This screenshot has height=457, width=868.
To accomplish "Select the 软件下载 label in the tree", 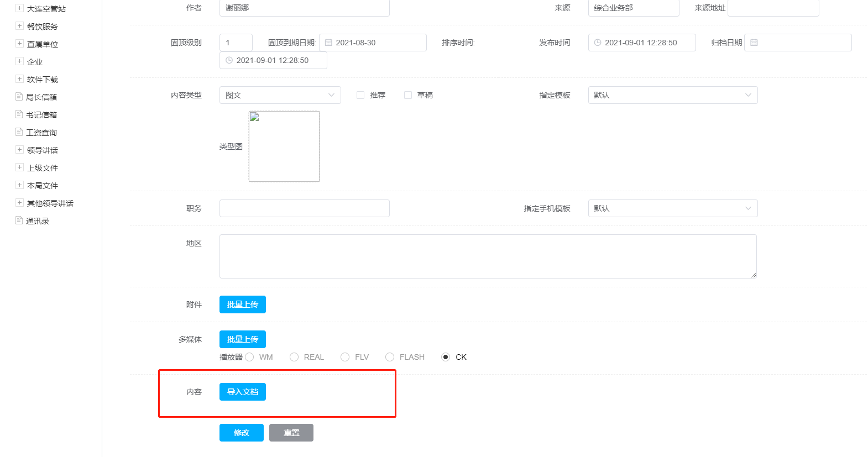I will point(43,80).
